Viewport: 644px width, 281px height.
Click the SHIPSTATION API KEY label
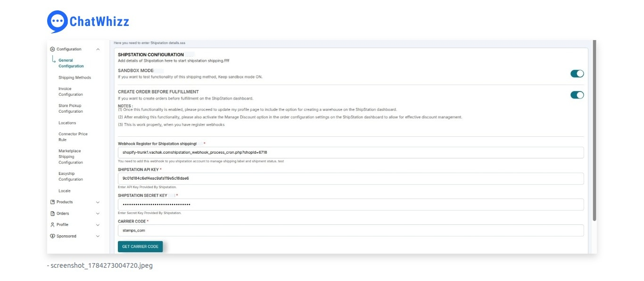138,169
